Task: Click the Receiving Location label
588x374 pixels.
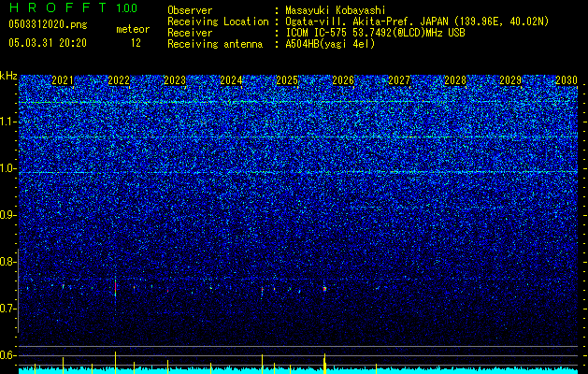Action: pyautogui.click(x=218, y=22)
